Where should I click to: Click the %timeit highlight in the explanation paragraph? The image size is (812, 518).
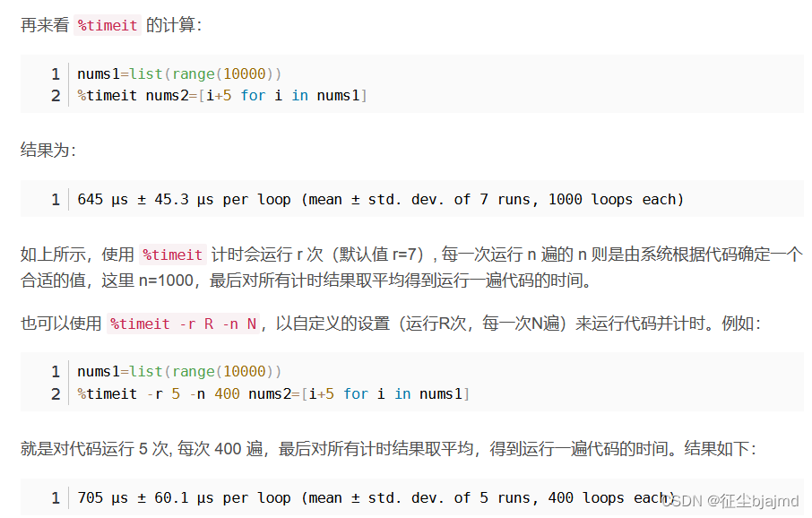click(173, 255)
